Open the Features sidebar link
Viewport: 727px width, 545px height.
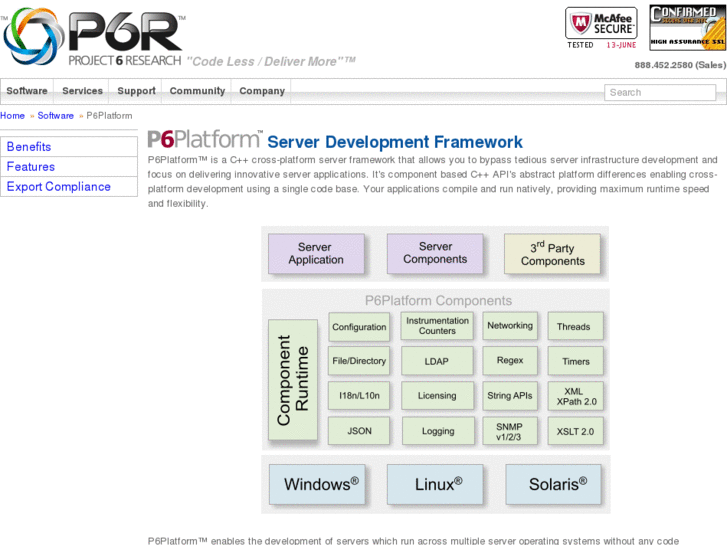point(69,167)
